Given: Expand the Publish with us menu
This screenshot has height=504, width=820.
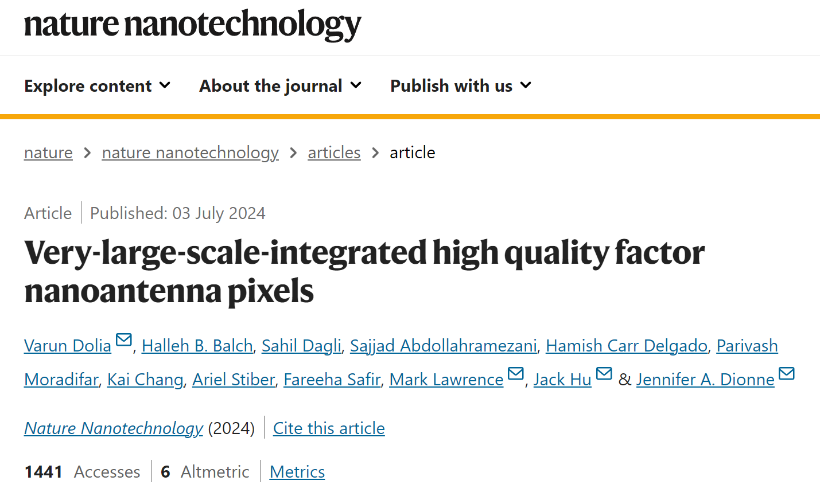Looking at the screenshot, I should click(461, 86).
